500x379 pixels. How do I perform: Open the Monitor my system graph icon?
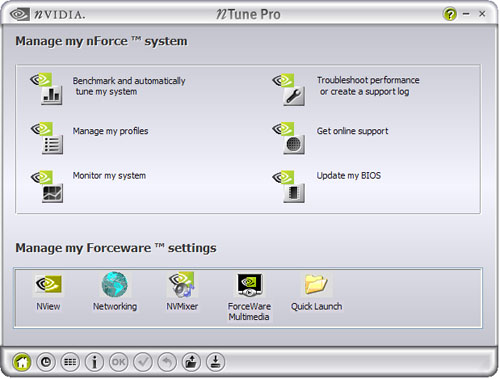point(47,186)
